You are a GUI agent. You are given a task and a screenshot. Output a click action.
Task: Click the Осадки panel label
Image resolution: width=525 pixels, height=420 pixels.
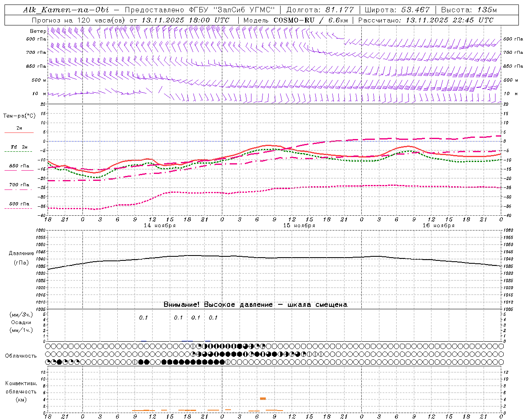tap(21, 322)
